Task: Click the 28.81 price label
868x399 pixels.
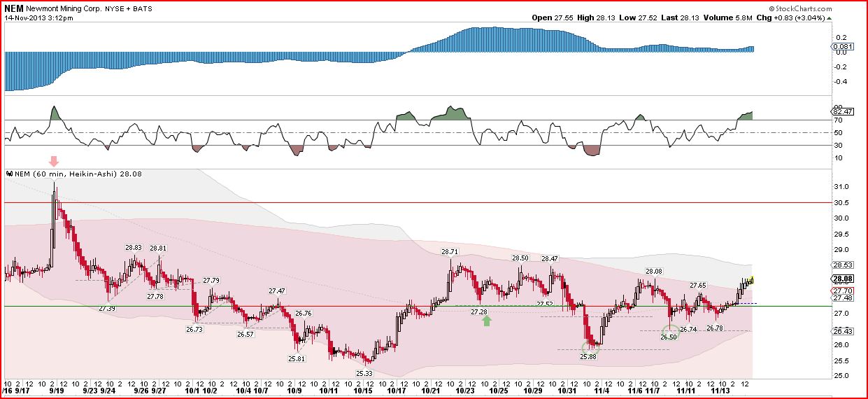Action: 158,248
